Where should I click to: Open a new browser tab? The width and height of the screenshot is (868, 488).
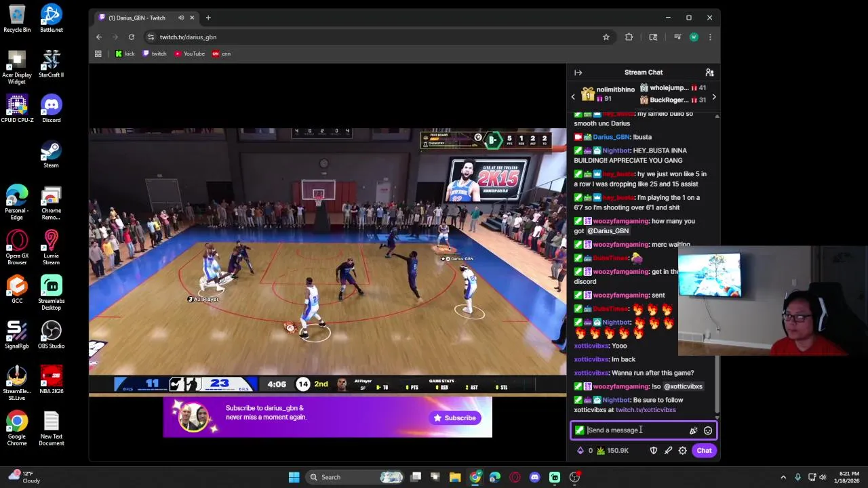point(208,18)
